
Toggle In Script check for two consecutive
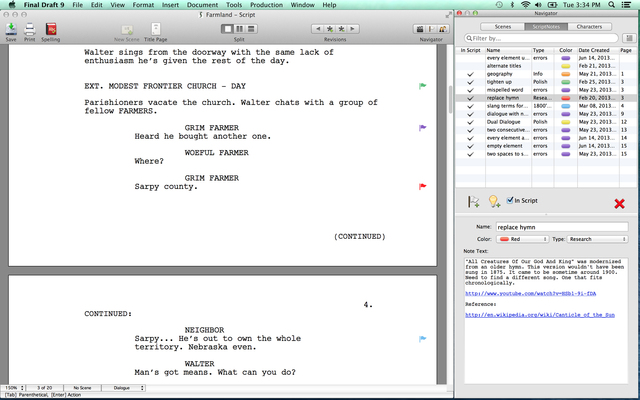click(x=470, y=130)
